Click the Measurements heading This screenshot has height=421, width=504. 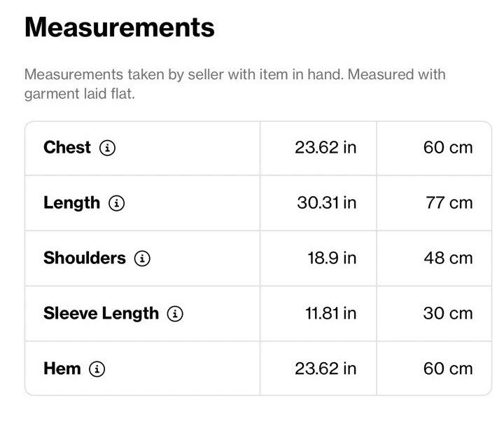pos(120,27)
